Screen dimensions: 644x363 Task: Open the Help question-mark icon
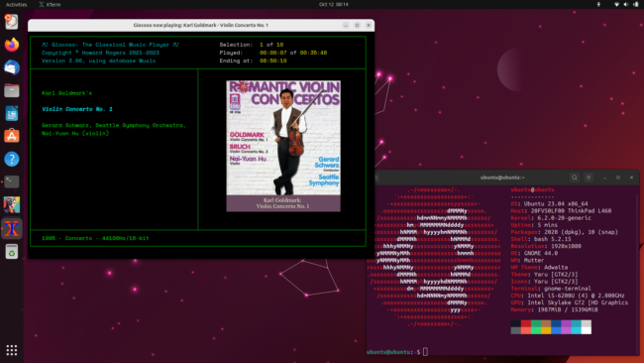(12, 159)
